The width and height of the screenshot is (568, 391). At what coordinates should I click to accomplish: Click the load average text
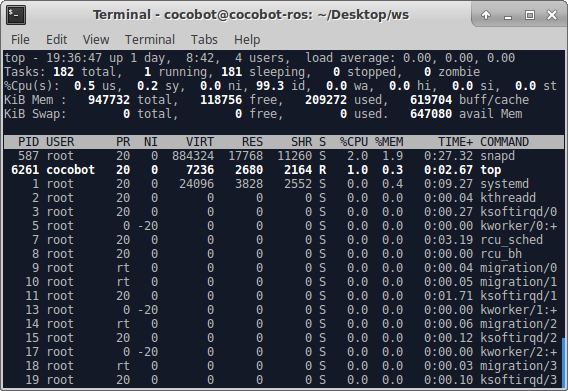410,58
